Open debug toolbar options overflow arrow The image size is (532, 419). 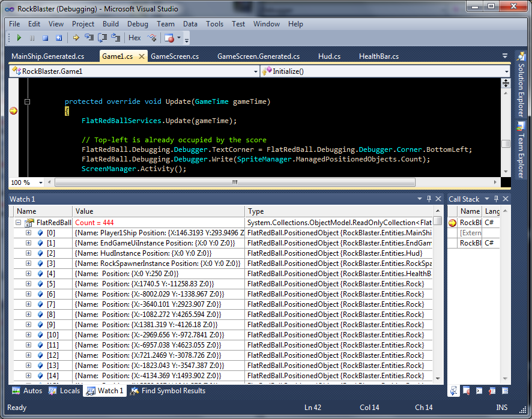[x=187, y=40]
